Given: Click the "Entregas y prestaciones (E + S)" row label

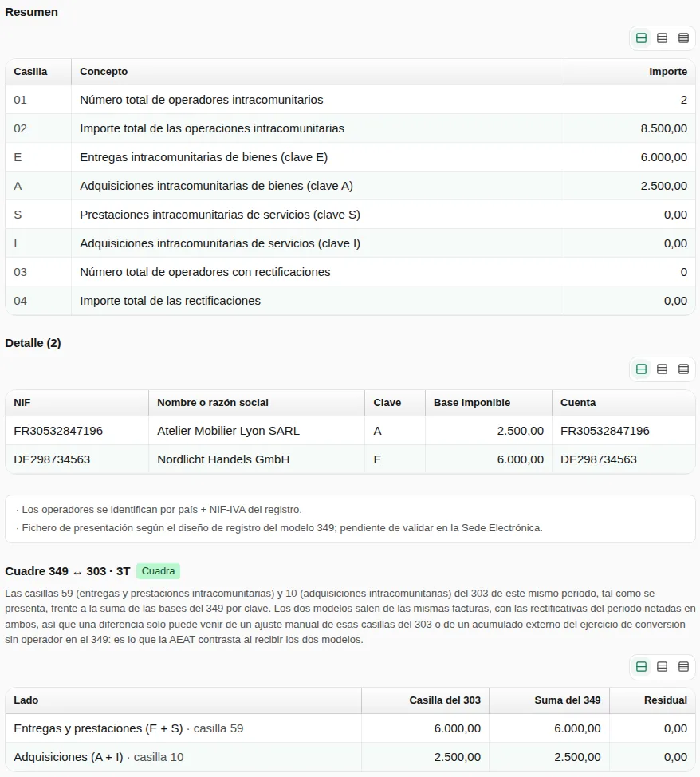Looking at the screenshot, I should [98, 728].
